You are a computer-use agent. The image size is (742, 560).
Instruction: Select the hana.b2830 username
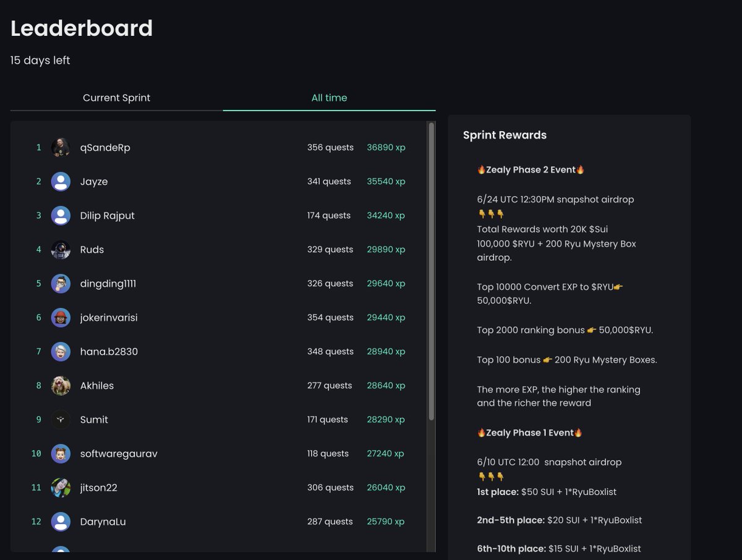[x=109, y=352]
